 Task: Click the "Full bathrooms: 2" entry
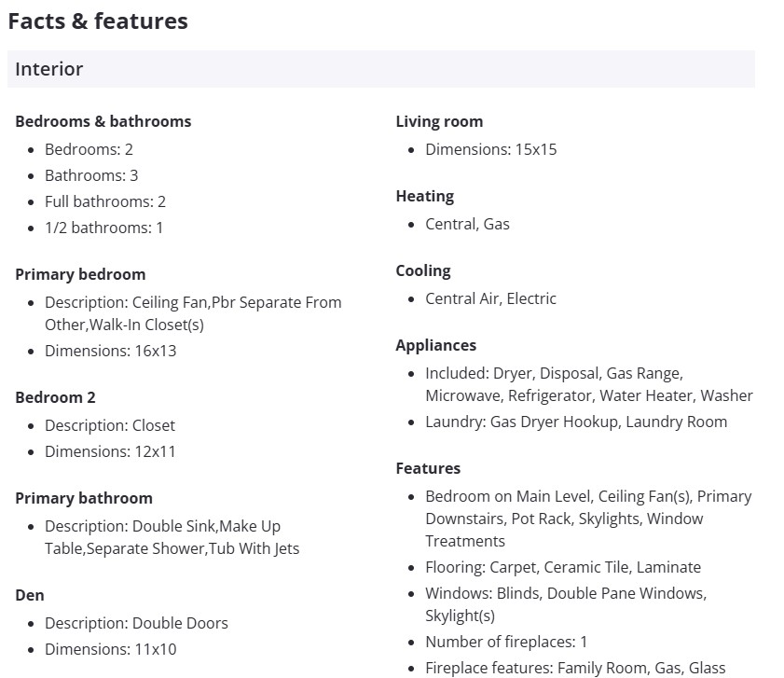click(x=105, y=201)
